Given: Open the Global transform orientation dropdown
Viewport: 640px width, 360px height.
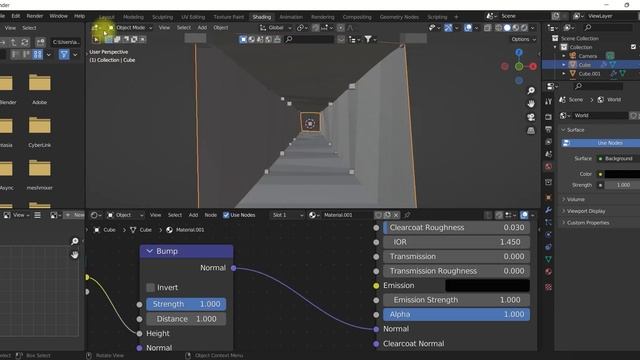Looking at the screenshot, I should pyautogui.click(x=276, y=28).
